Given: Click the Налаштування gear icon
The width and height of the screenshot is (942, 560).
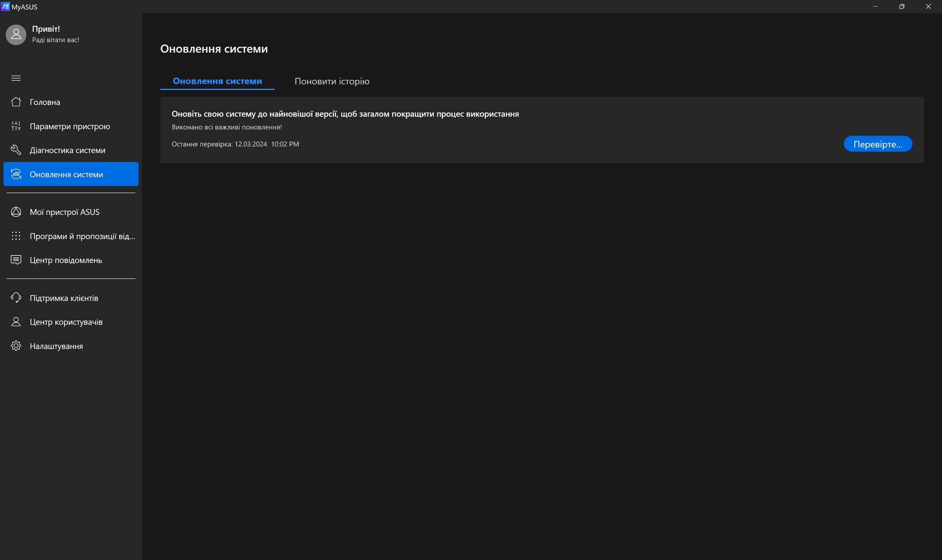Looking at the screenshot, I should tap(16, 346).
